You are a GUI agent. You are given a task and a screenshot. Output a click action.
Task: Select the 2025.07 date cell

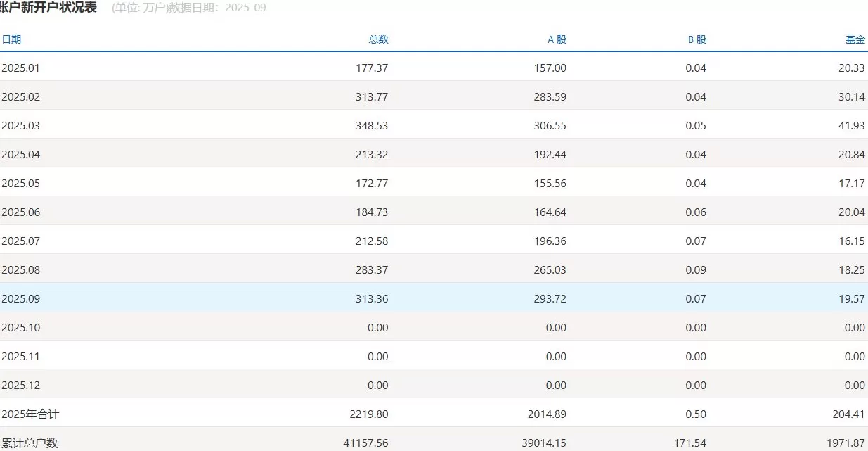[21, 241]
